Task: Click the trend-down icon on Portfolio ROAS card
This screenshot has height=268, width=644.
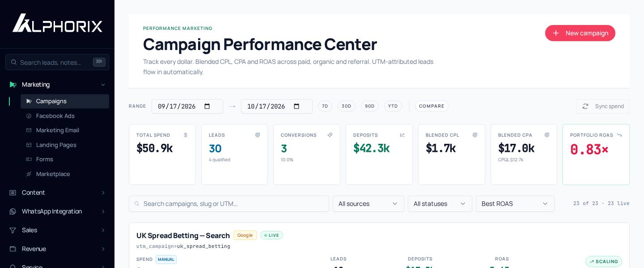Action: pos(619,135)
